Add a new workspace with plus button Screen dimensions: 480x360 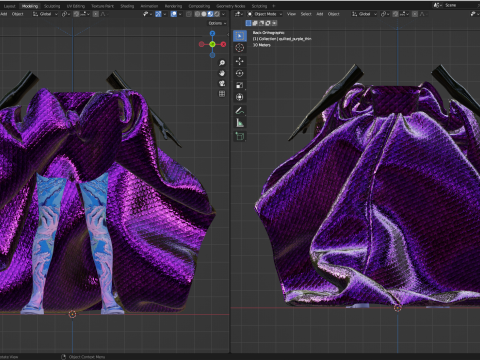tap(274, 6)
